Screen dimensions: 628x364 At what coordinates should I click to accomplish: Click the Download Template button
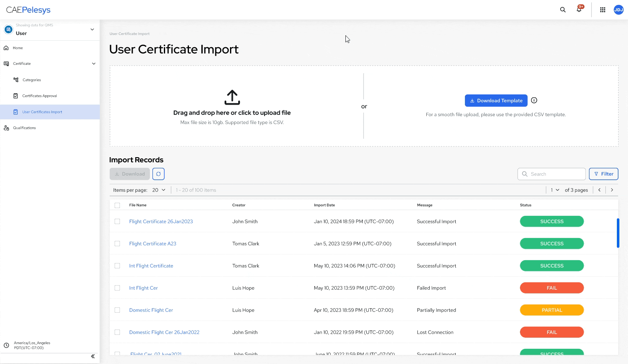(x=496, y=100)
